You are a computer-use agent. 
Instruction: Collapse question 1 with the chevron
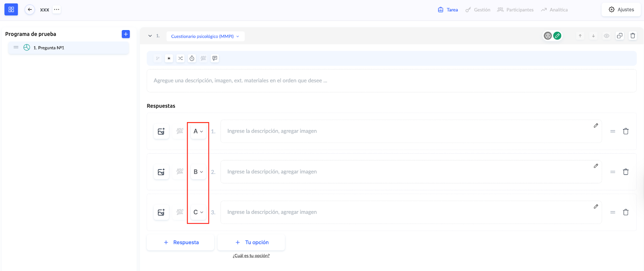coord(150,36)
